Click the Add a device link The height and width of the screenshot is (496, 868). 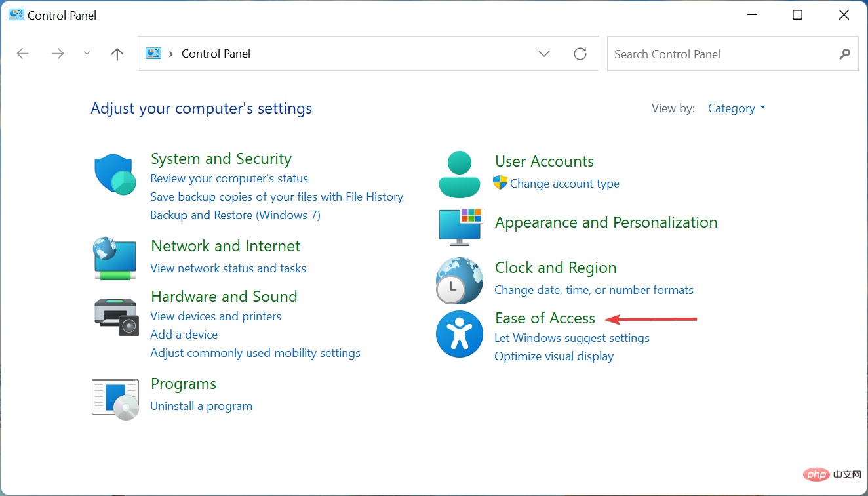coord(184,335)
